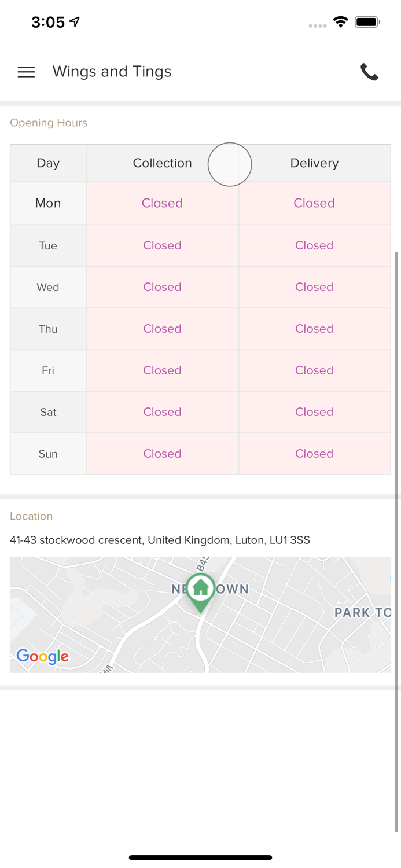This screenshot has height=868, width=401.
Task: Select the Delivery column header
Action: (314, 163)
